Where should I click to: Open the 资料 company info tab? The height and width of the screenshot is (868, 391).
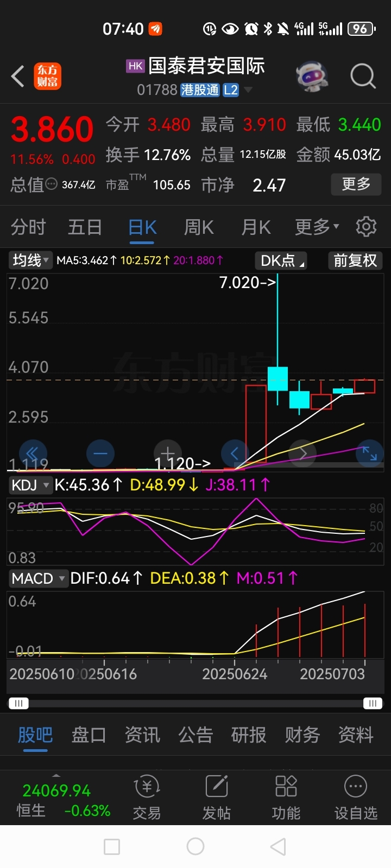(x=356, y=735)
